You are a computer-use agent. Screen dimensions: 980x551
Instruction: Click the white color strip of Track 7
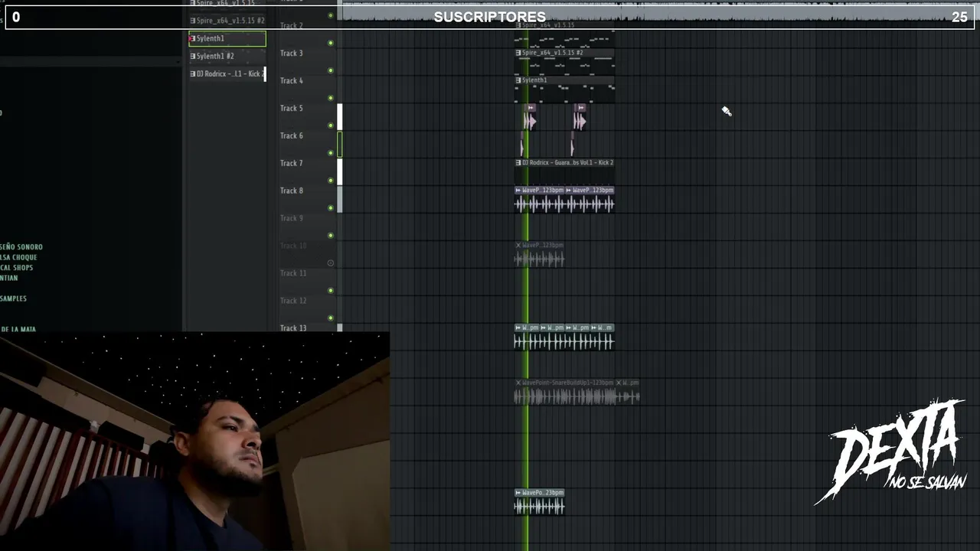[340, 172]
